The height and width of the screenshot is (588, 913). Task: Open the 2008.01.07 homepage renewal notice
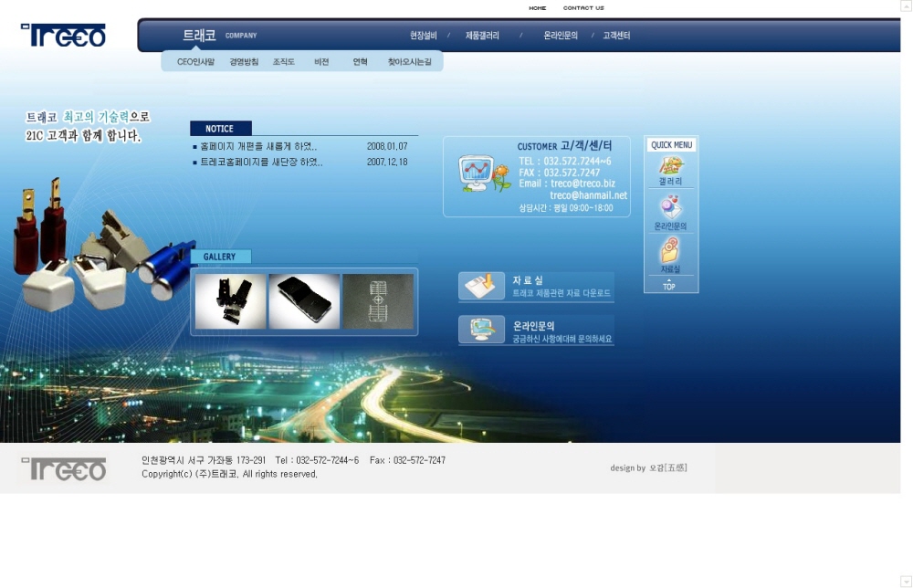258,146
